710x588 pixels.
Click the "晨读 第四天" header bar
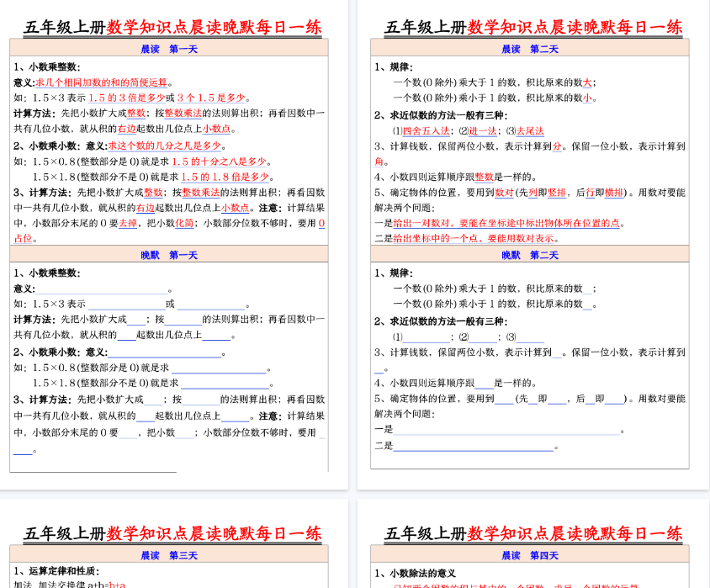[x=529, y=555]
